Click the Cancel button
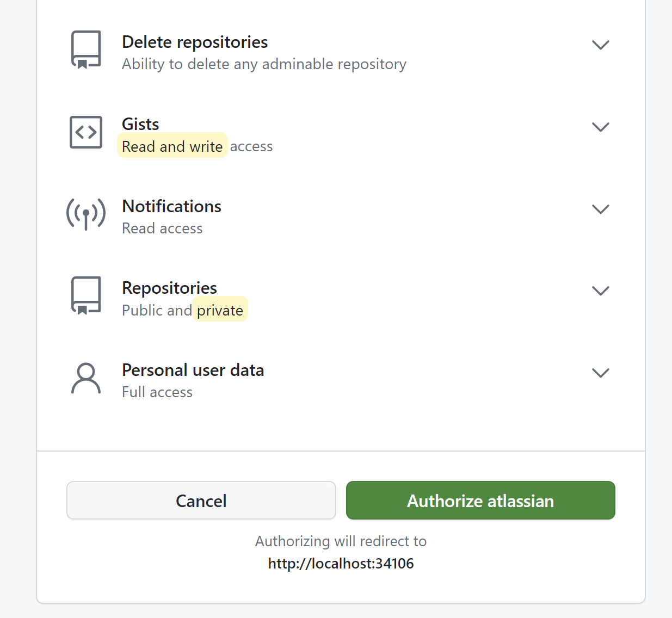Viewport: 672px width, 618px height. click(x=201, y=500)
